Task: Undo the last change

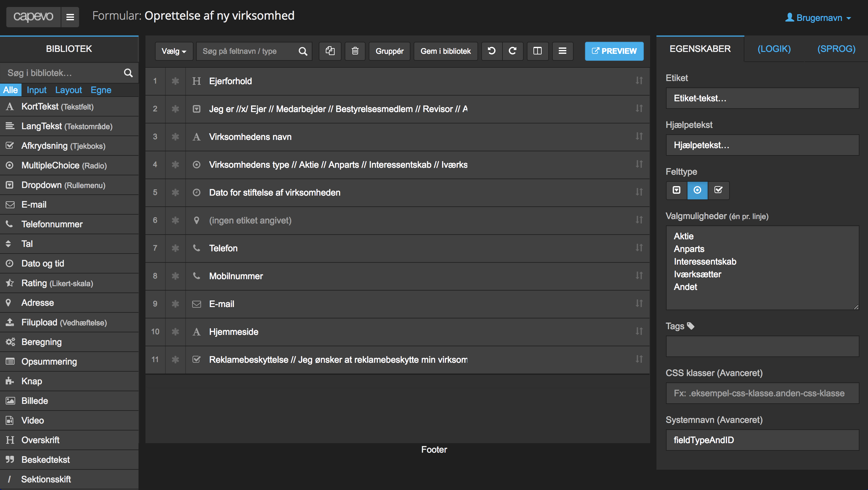Action: coord(491,51)
